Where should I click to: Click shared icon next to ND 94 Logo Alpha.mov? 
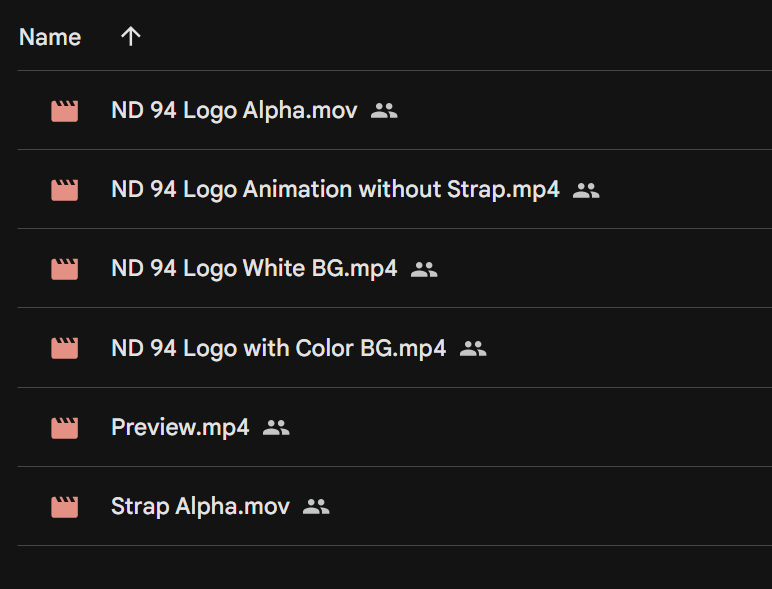(x=384, y=111)
